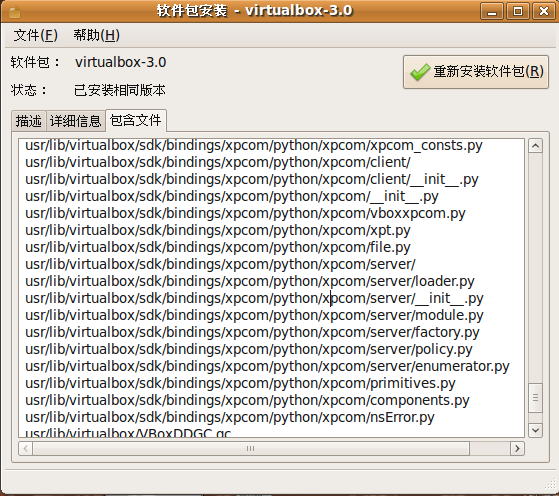
Task: Click the window resize grip at the corner
Action: point(550,484)
